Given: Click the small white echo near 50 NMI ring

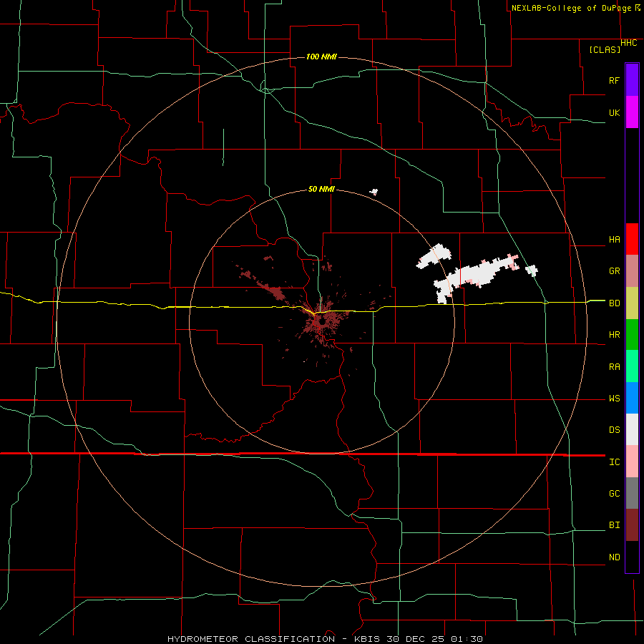Looking at the screenshot, I should 374,191.
